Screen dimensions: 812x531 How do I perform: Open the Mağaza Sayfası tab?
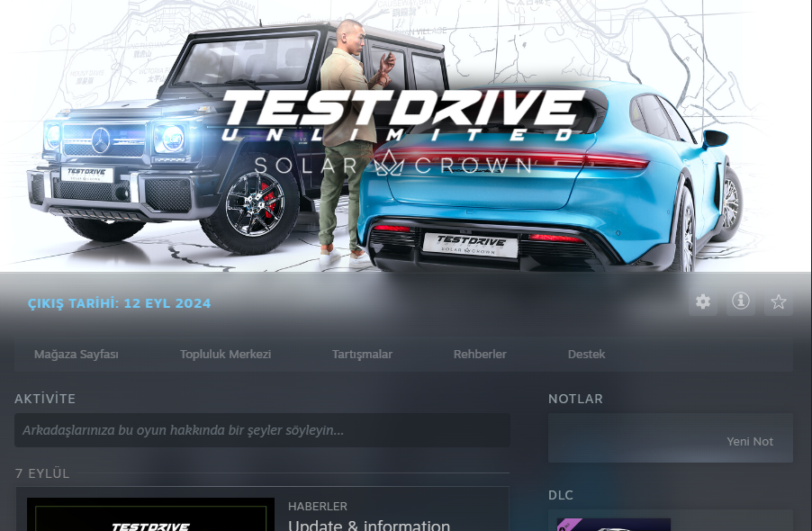[77, 355]
